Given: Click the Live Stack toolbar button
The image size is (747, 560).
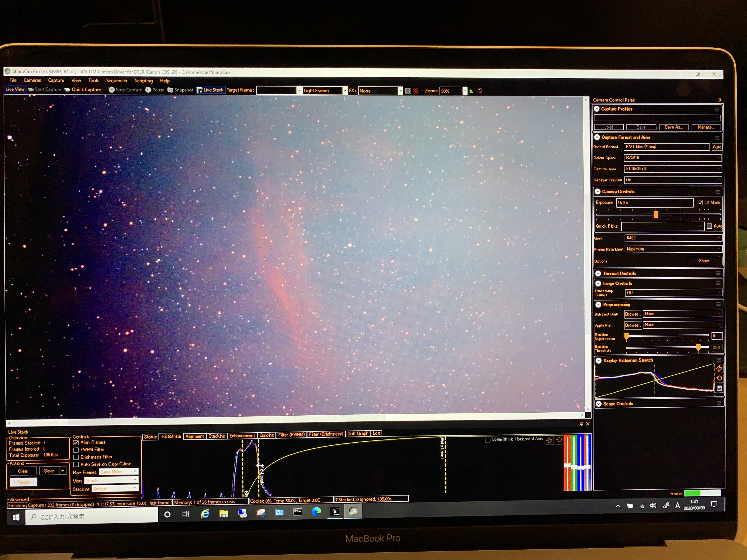Looking at the screenshot, I should (210, 90).
